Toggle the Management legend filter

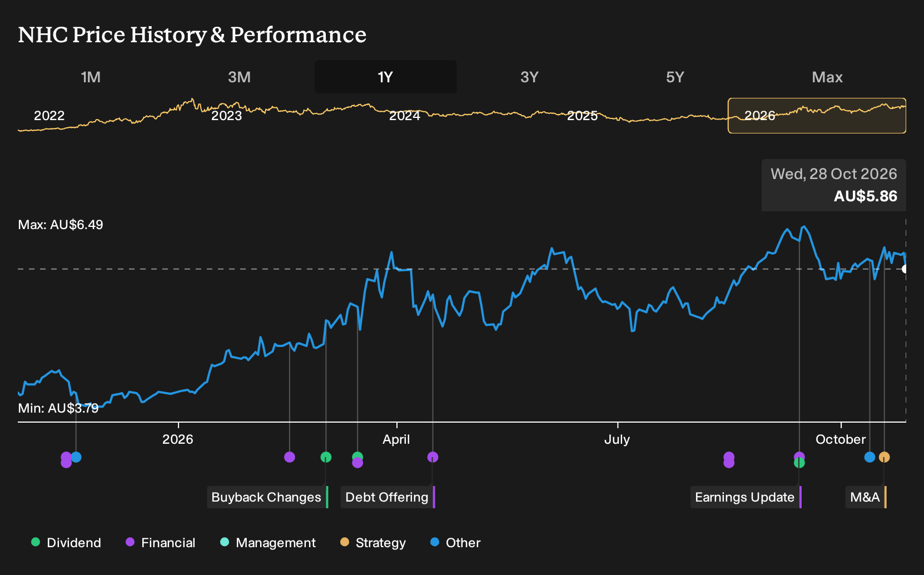click(268, 543)
